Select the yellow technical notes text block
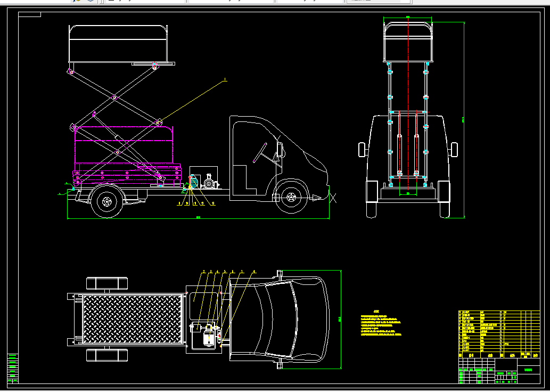The image size is (550, 392). point(381,323)
